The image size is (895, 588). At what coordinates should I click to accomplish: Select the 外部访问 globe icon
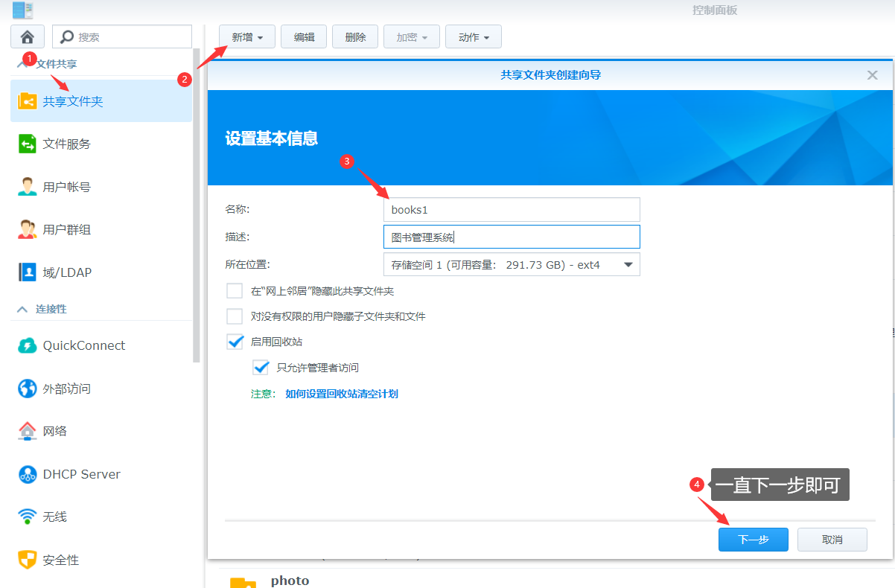pos(28,389)
